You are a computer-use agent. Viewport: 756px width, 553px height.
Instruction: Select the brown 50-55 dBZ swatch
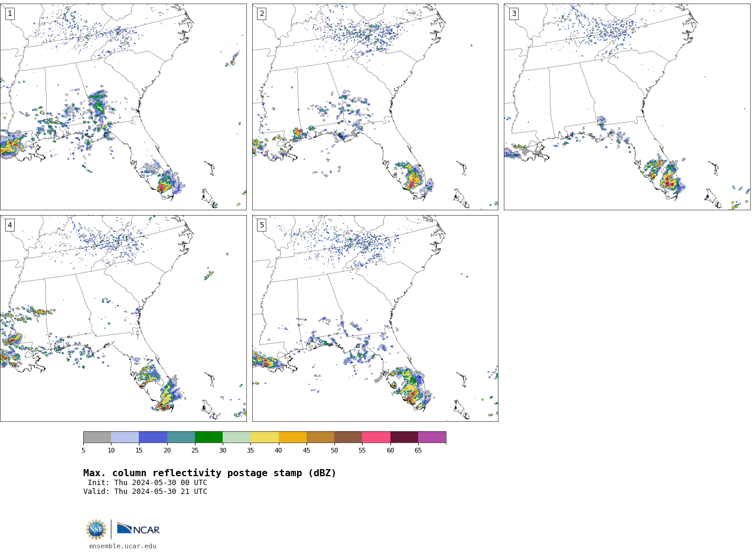348,437
